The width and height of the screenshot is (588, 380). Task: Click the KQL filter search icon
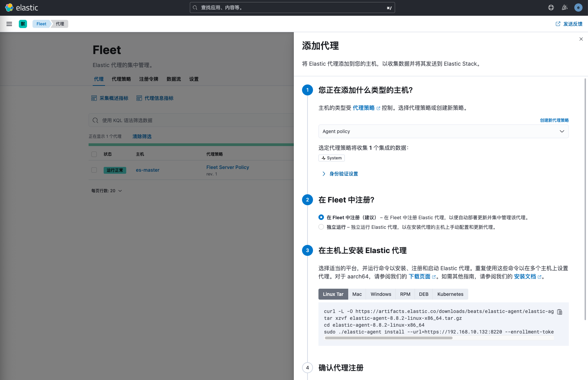point(95,120)
